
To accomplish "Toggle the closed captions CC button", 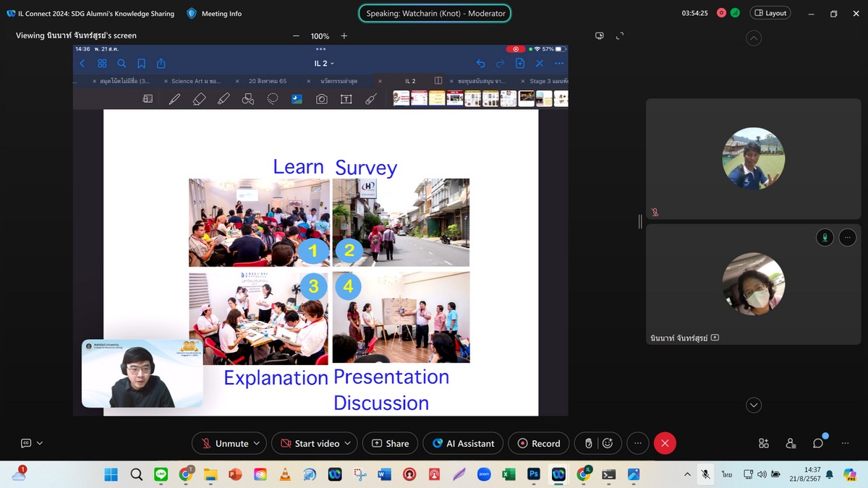I will (26, 443).
